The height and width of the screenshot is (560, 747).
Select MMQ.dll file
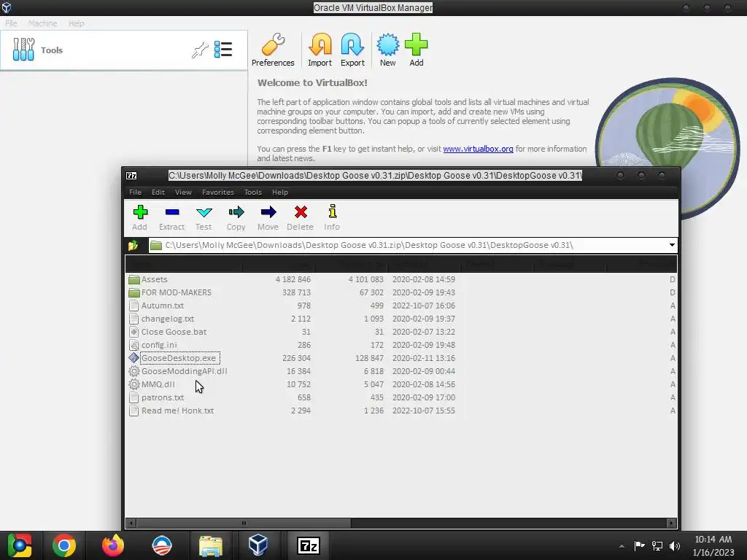[x=158, y=384]
